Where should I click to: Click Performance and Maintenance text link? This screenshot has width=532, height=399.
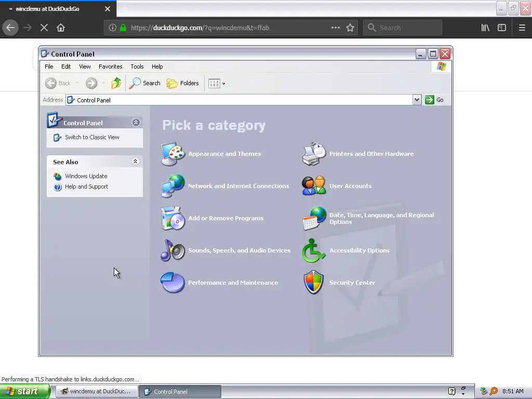(233, 283)
